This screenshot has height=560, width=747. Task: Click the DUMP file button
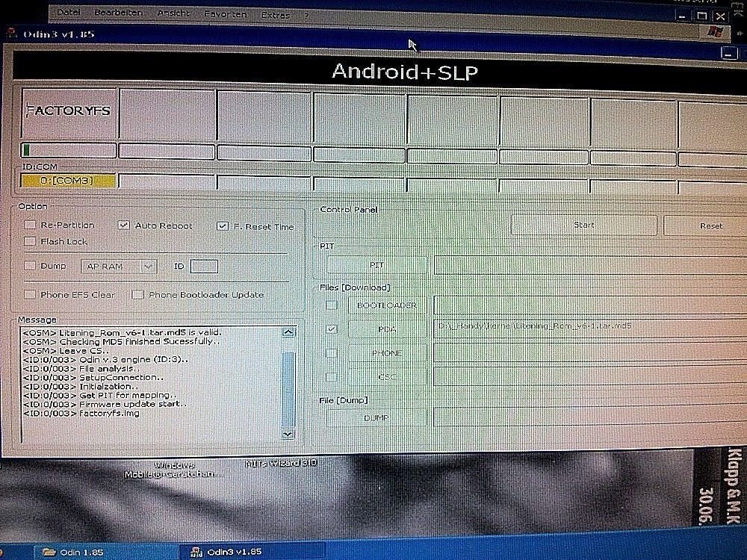pos(376,418)
